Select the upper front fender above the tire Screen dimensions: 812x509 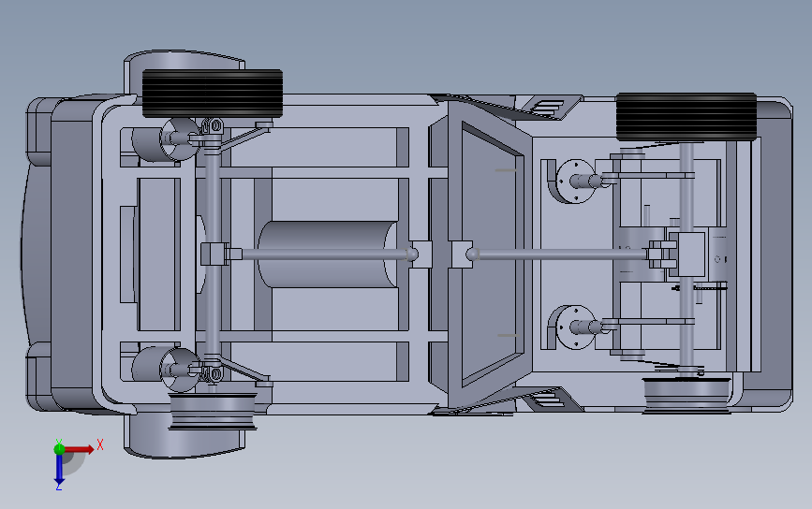(184, 61)
